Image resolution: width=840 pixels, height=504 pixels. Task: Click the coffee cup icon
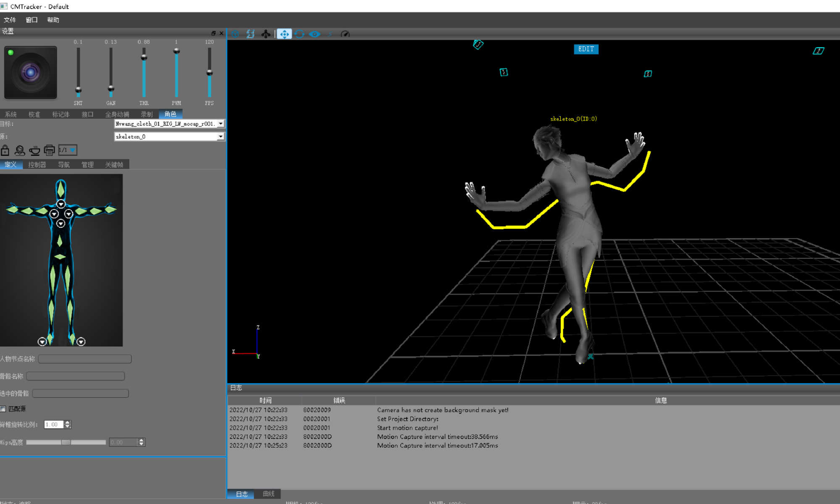click(34, 150)
